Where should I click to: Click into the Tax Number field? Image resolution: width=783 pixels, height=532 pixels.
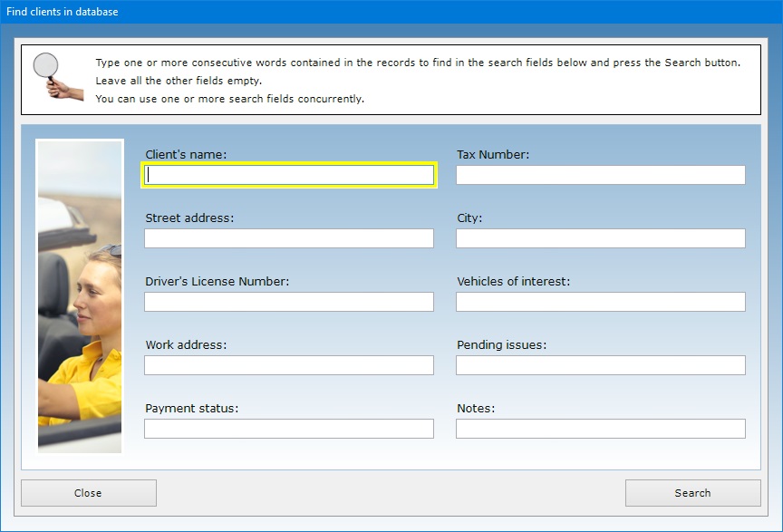click(x=600, y=175)
